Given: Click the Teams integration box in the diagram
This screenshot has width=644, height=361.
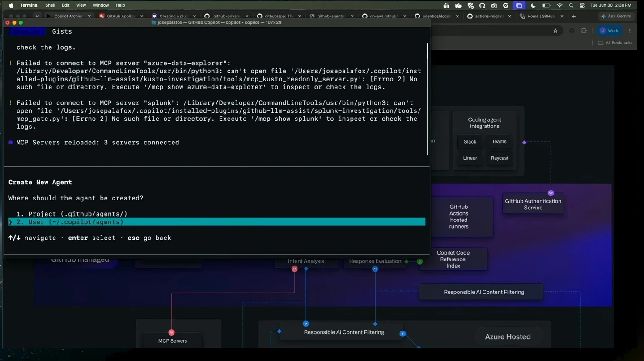Looking at the screenshot, I should click(499, 141).
